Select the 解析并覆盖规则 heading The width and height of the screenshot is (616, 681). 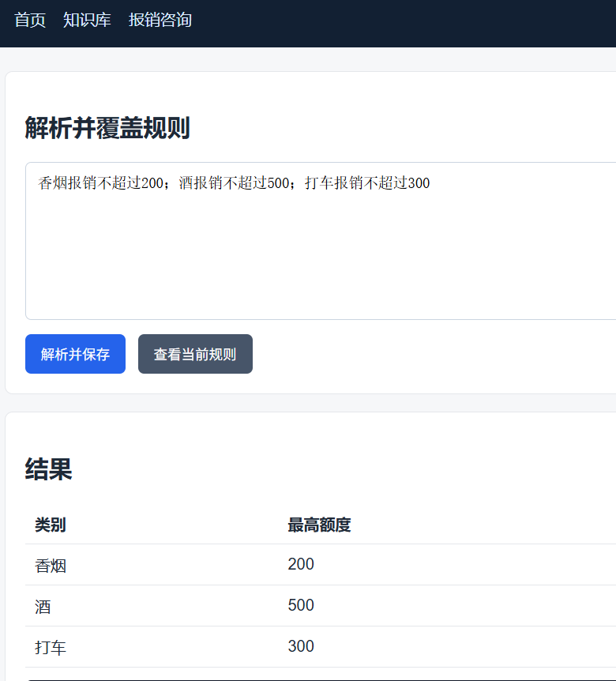point(107,128)
